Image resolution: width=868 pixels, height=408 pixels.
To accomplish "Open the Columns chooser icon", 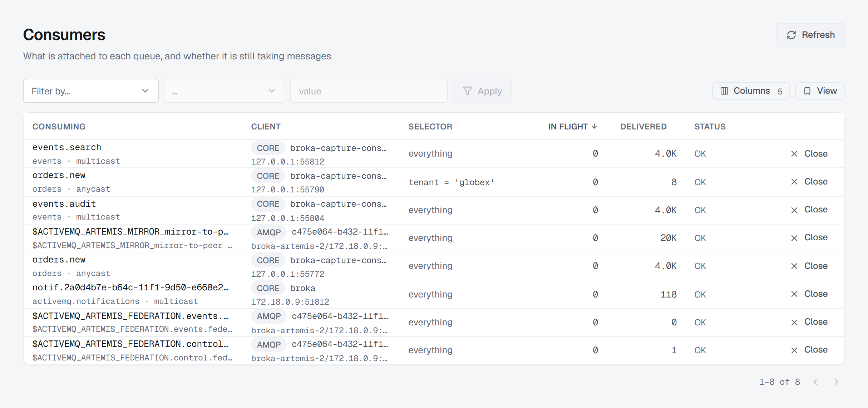I will 724,91.
